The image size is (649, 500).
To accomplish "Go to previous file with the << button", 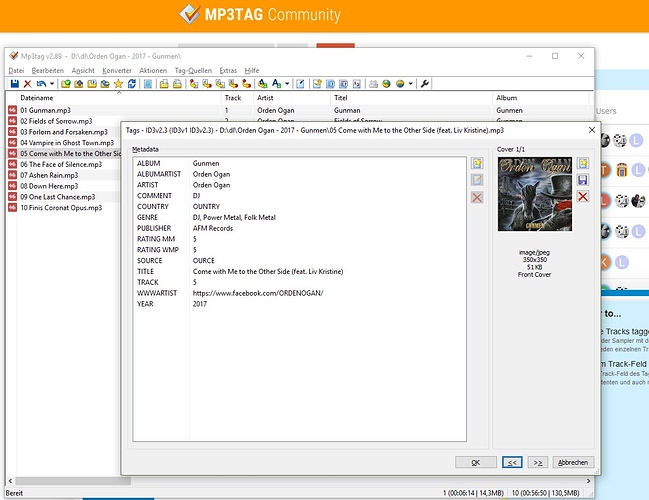I will [x=512, y=462].
